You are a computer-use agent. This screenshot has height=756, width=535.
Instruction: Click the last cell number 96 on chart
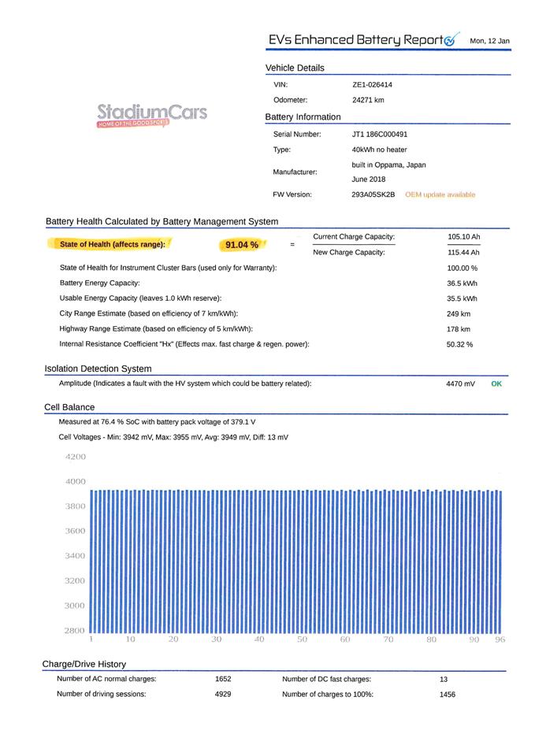tap(500, 640)
